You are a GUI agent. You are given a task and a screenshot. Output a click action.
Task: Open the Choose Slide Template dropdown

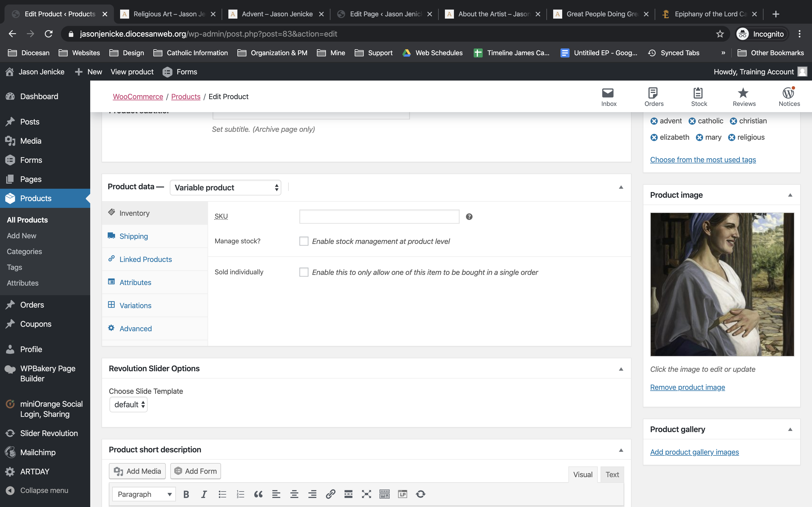coord(129,404)
